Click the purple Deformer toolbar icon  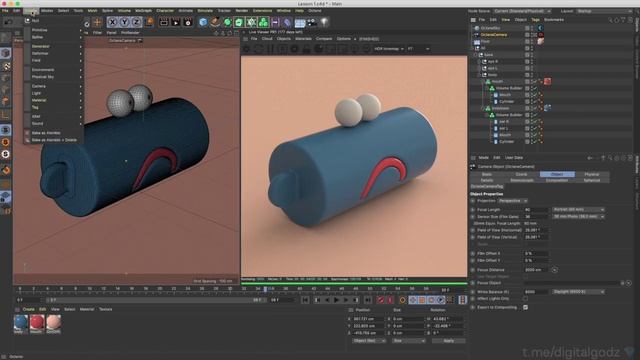coord(287,22)
